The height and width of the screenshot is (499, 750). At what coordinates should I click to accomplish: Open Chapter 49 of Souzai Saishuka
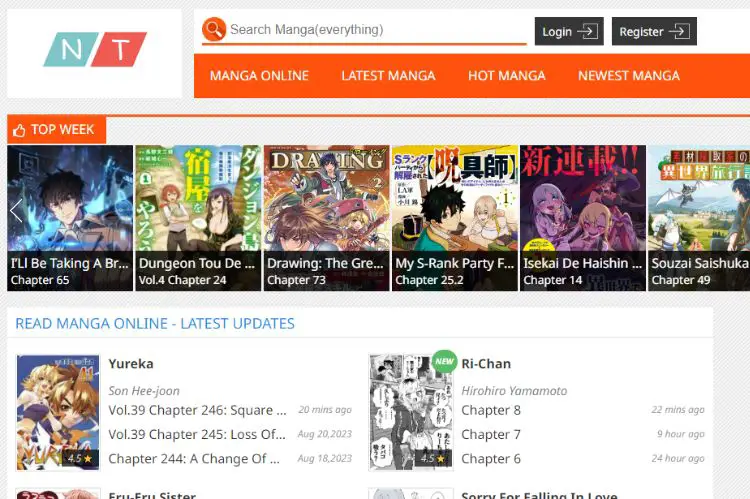681,280
